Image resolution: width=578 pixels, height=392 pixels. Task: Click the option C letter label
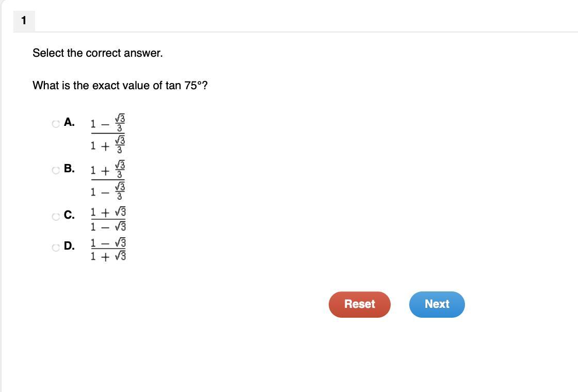(69, 215)
